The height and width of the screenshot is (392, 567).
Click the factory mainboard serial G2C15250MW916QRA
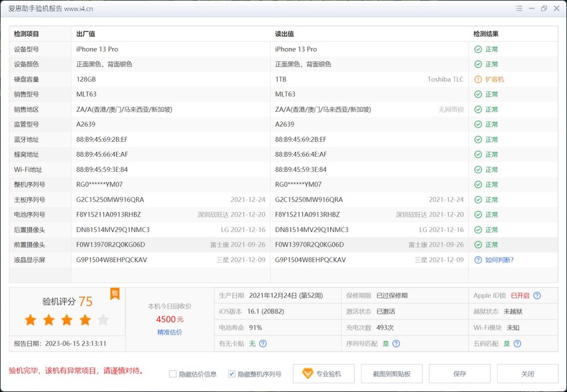[x=110, y=200]
